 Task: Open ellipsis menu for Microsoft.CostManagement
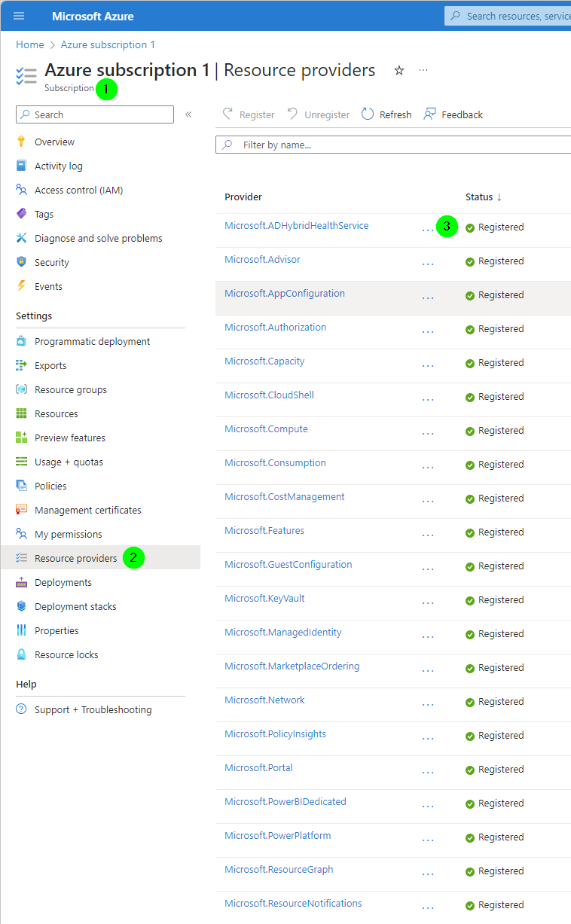[428, 501]
